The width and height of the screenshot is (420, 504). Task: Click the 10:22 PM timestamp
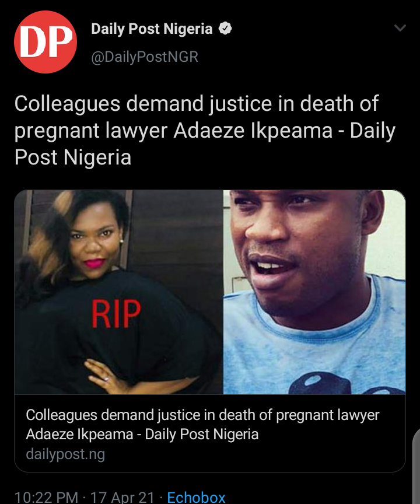(x=46, y=497)
